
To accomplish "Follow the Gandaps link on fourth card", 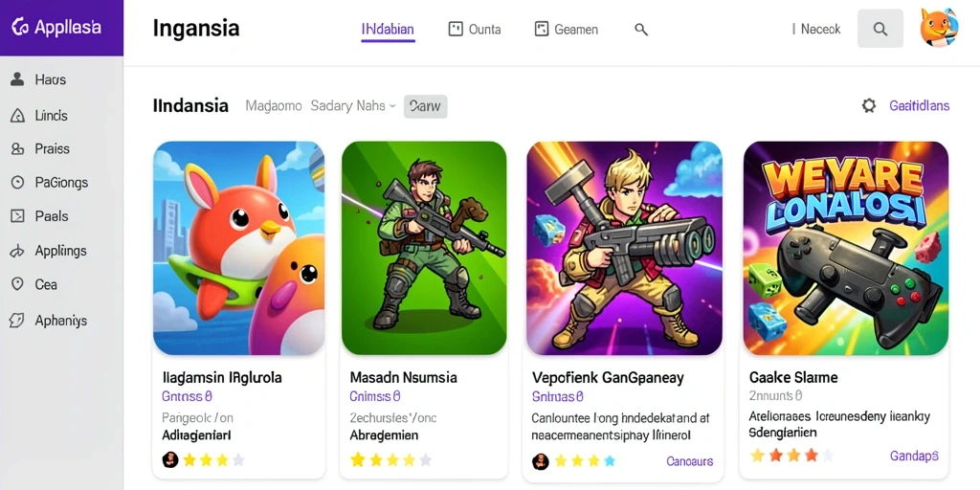I will click(x=914, y=457).
